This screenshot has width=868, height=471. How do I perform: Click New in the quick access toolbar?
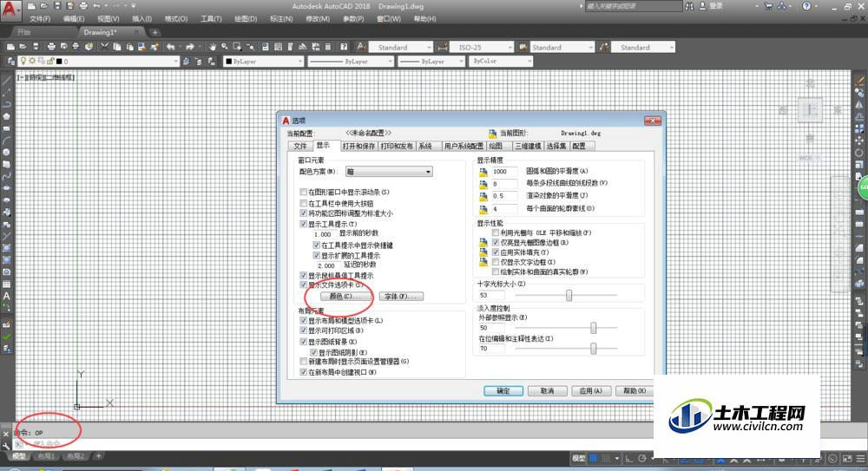(31, 6)
